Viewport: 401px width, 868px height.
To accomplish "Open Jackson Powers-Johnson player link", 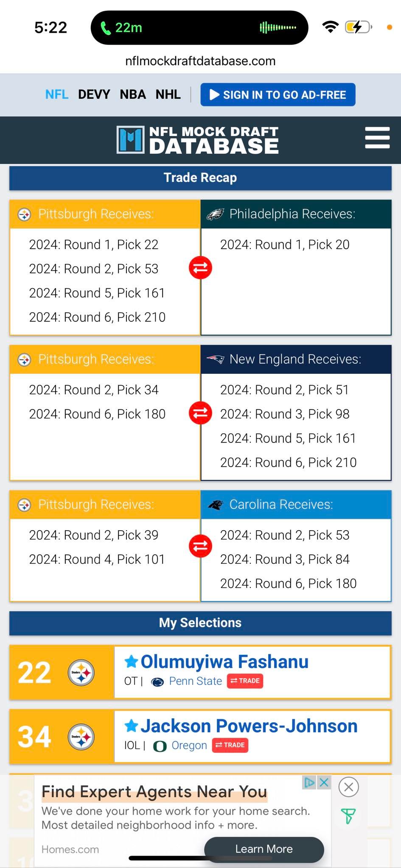I will pos(249,726).
